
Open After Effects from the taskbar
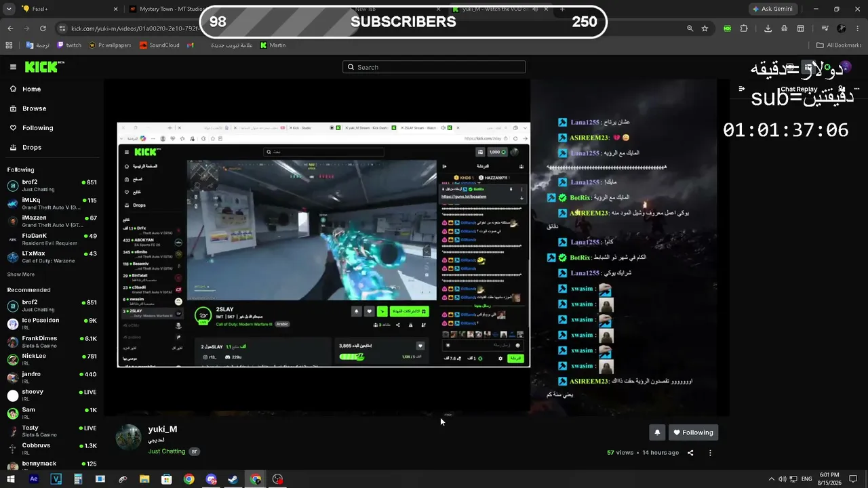click(34, 479)
